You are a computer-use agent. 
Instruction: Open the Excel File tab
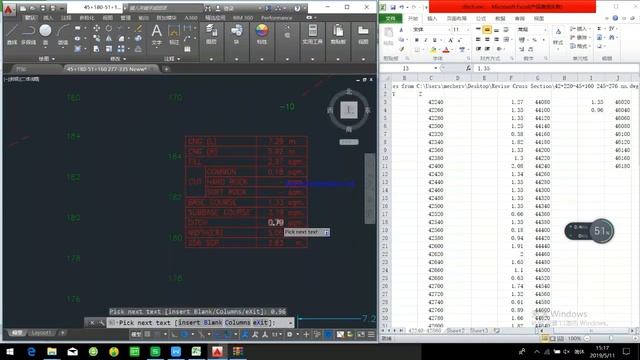click(x=391, y=18)
